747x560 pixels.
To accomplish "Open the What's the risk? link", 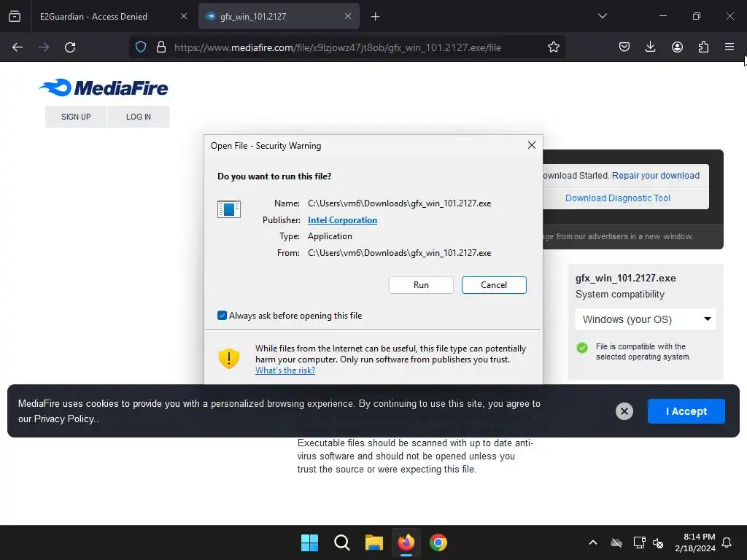I will pos(285,370).
